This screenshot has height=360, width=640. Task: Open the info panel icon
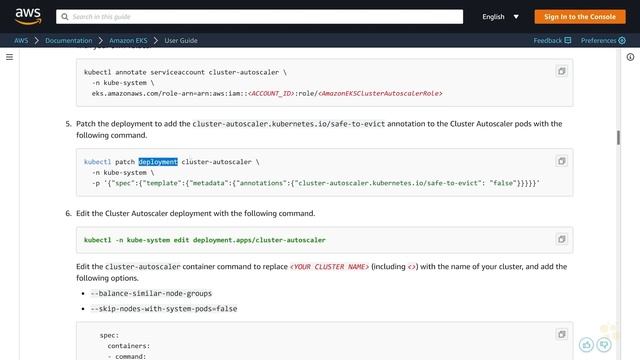pos(631,57)
